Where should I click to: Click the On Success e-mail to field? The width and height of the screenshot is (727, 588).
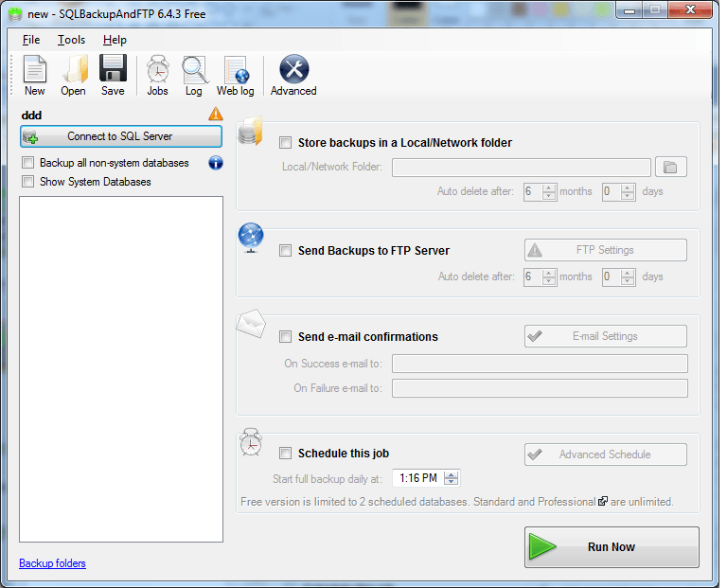tap(540, 364)
